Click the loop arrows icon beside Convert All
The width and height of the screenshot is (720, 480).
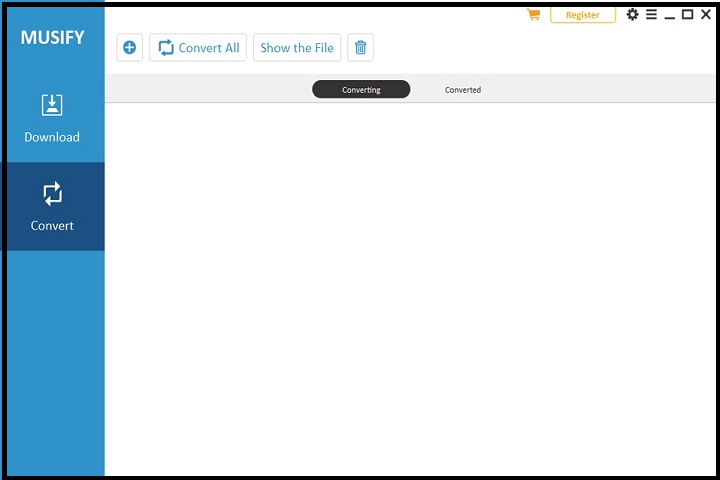166,48
